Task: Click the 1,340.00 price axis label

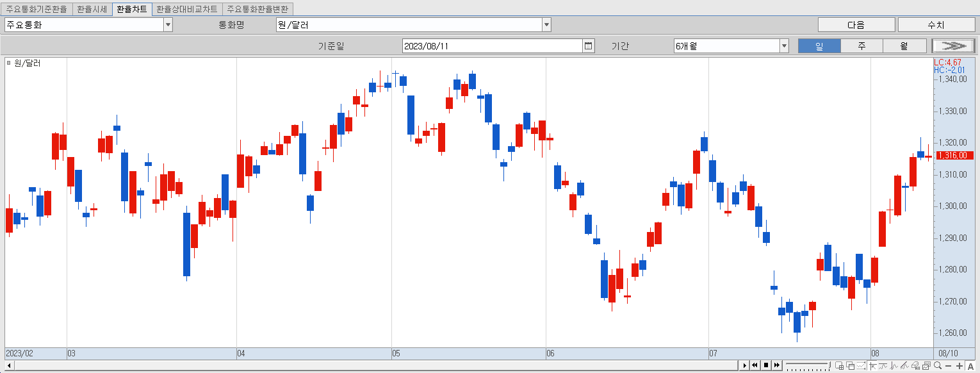Action: (x=952, y=79)
